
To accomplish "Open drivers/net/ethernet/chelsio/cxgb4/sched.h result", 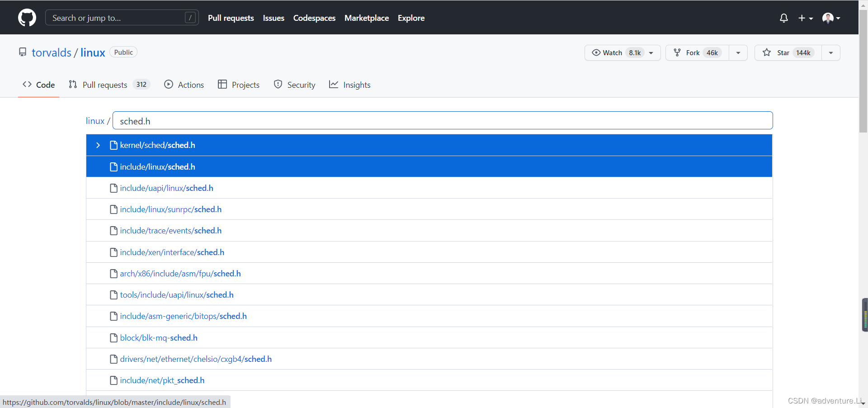I will pyautogui.click(x=429, y=359).
